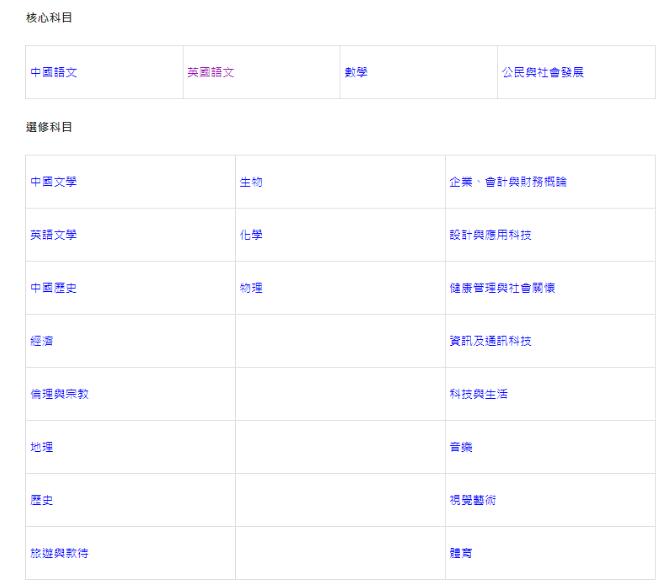Select the 英語文學 link

click(53, 235)
